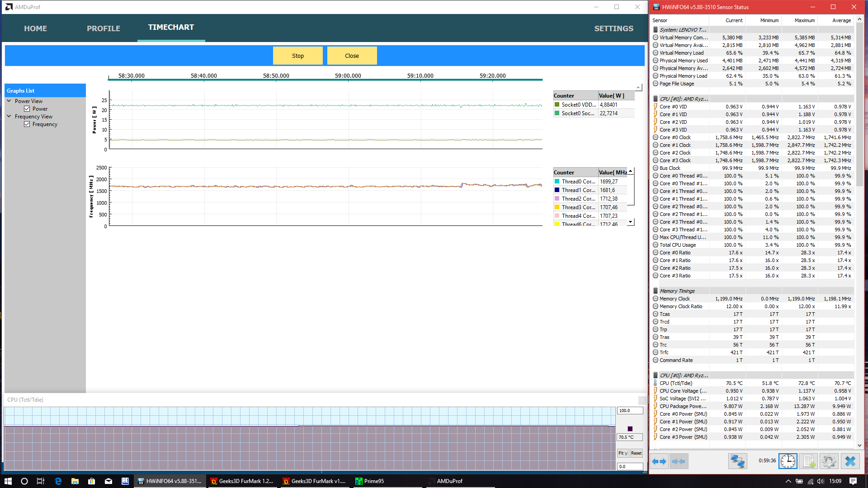Uncheck the Power graph checkbox

[27, 109]
